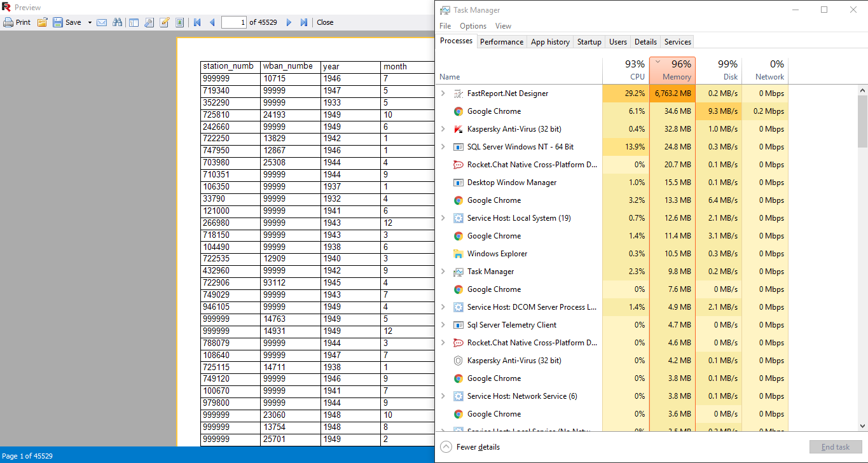The width and height of the screenshot is (868, 463).
Task: Toggle the outline panel icon in Preview
Action: click(x=134, y=22)
